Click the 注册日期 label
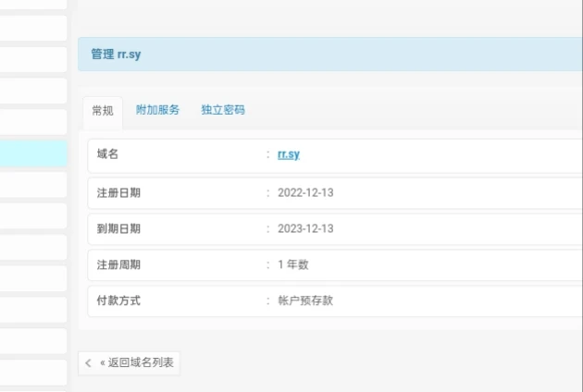Screen dimensions: 583x392 (x=119, y=193)
